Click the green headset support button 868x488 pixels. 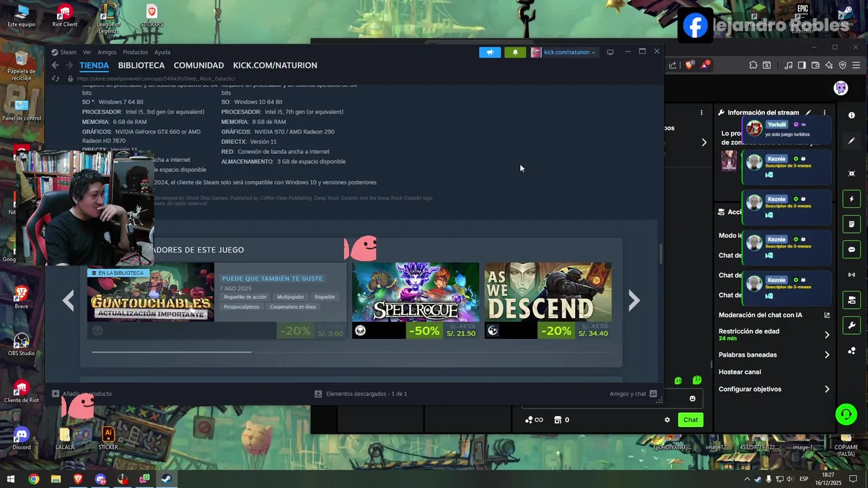coord(846,414)
